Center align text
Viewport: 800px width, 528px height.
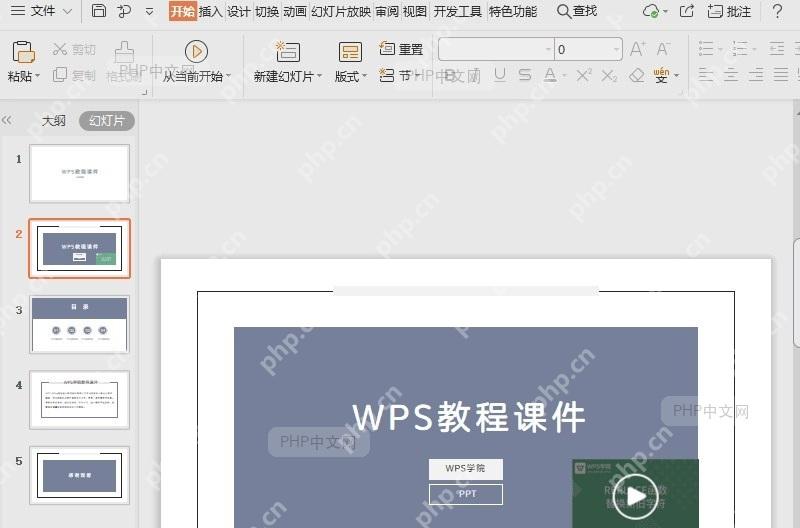tap(731, 76)
